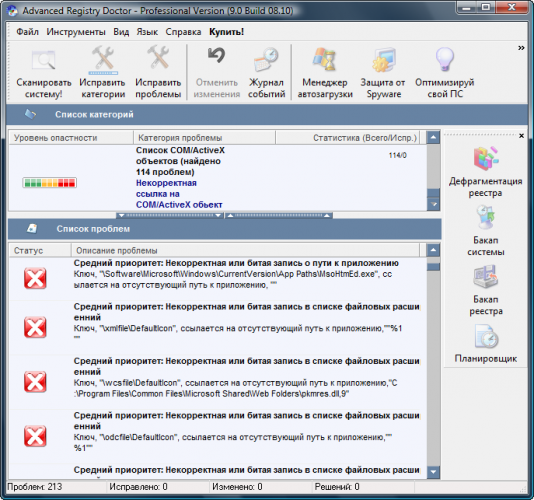Click the Исправлено: 0 status bar entry
This screenshot has height=500, width=534.
pyautogui.click(x=138, y=487)
